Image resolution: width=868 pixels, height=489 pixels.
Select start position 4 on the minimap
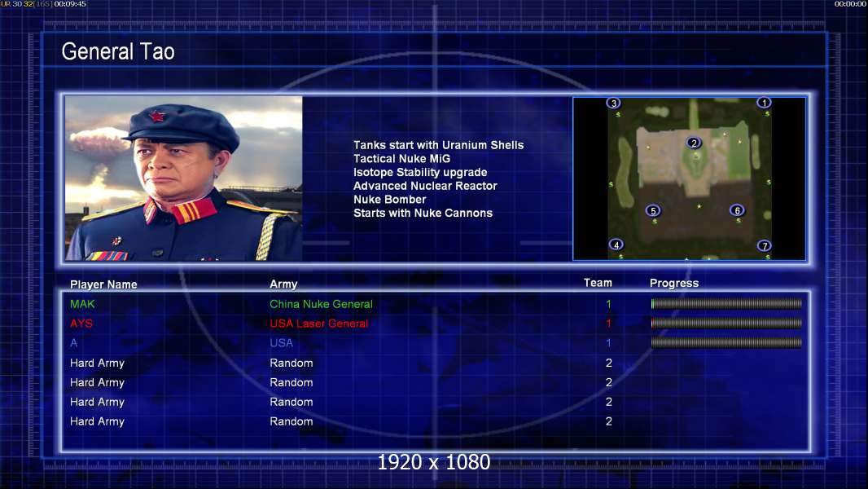click(616, 244)
